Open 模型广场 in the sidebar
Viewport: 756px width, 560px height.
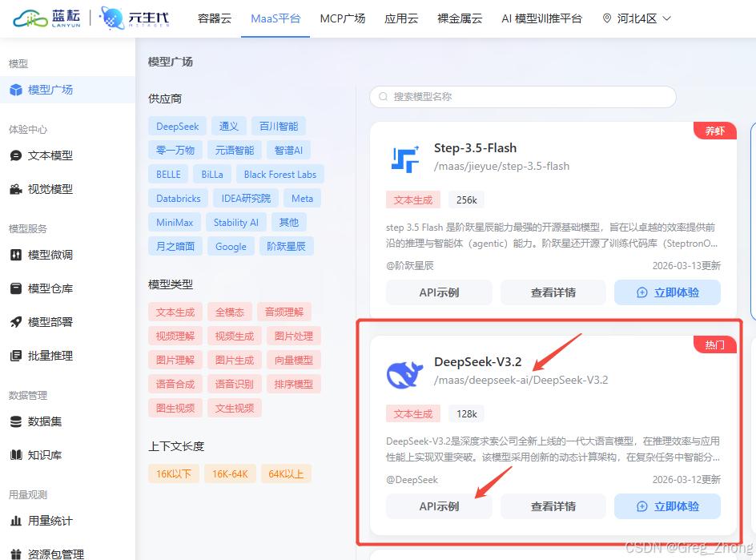point(67,90)
